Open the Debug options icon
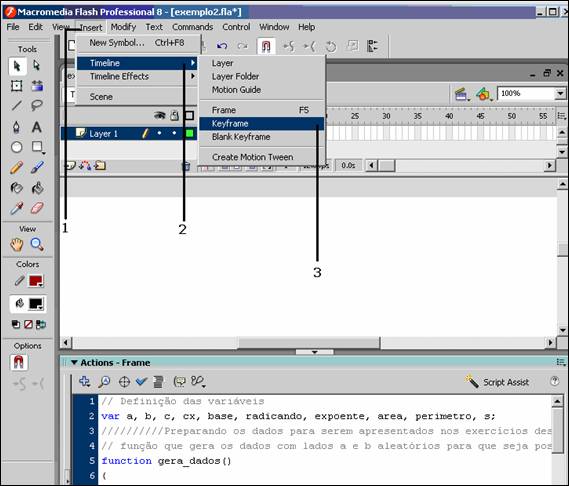The height and width of the screenshot is (486, 569). [x=198, y=381]
